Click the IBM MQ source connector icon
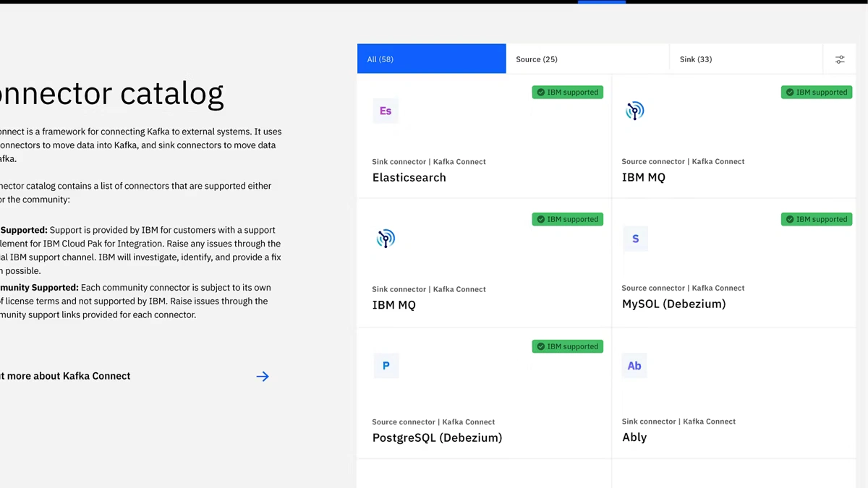The image size is (868, 488). pyautogui.click(x=634, y=111)
